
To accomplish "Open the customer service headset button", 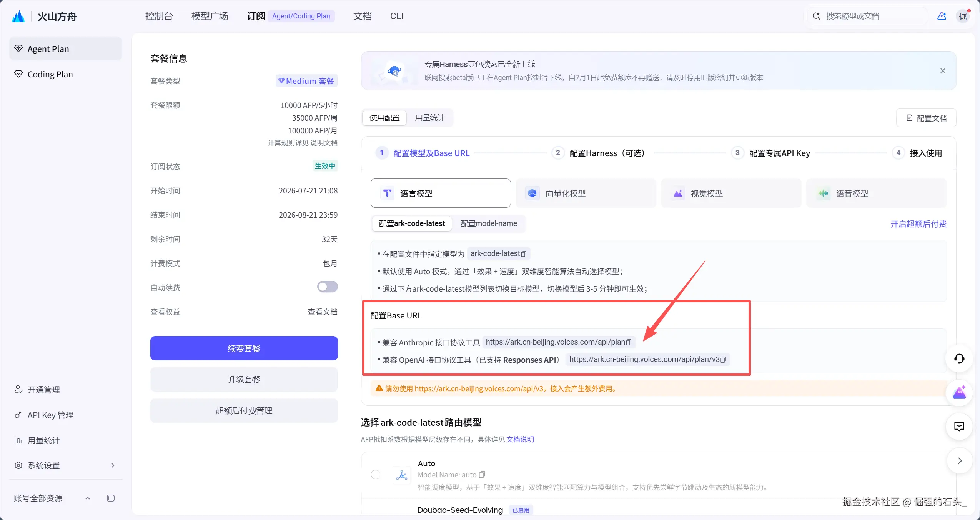I will pos(959,359).
